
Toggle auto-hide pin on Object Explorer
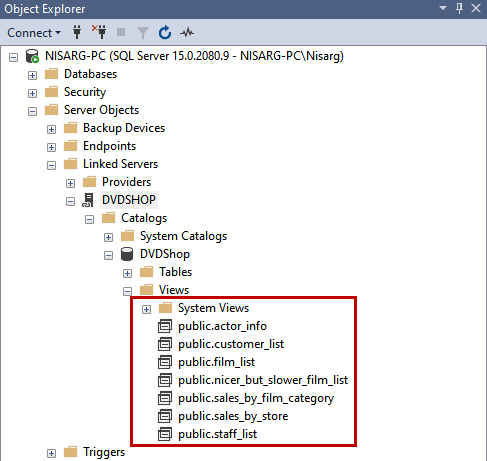coord(459,8)
